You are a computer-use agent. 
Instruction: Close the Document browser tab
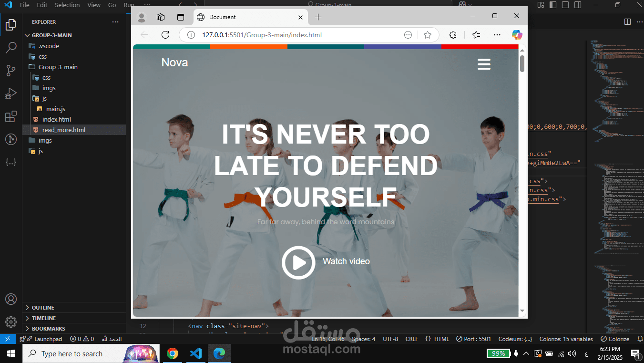point(301,17)
